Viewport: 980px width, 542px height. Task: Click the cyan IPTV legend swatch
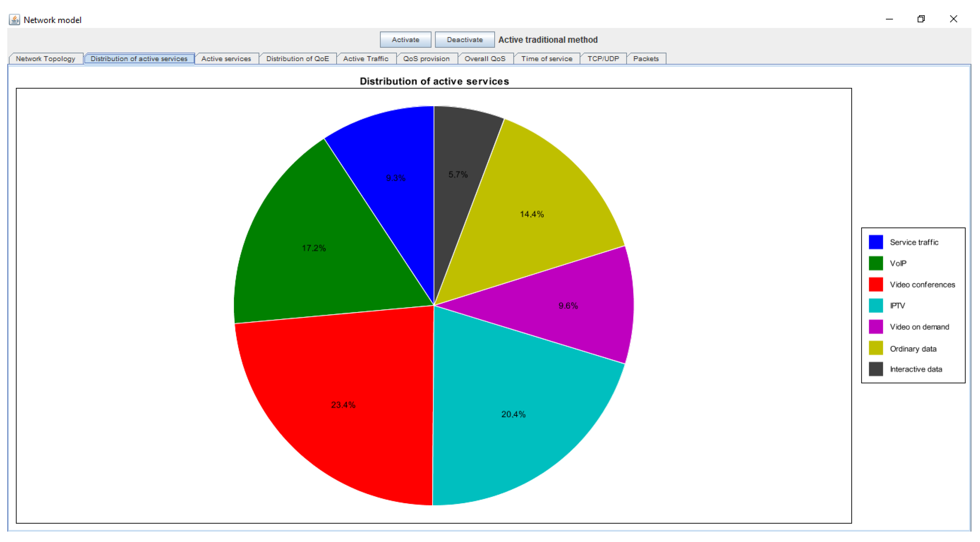pyautogui.click(x=875, y=306)
